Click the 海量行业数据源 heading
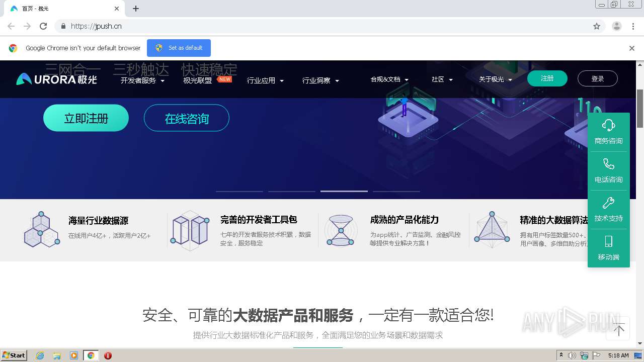The width and height of the screenshot is (644, 362). [x=98, y=220]
